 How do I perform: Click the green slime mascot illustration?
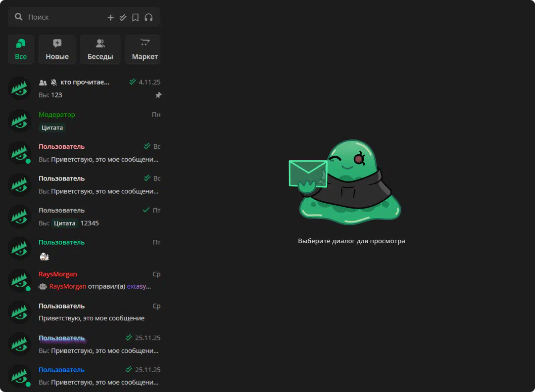point(350,183)
